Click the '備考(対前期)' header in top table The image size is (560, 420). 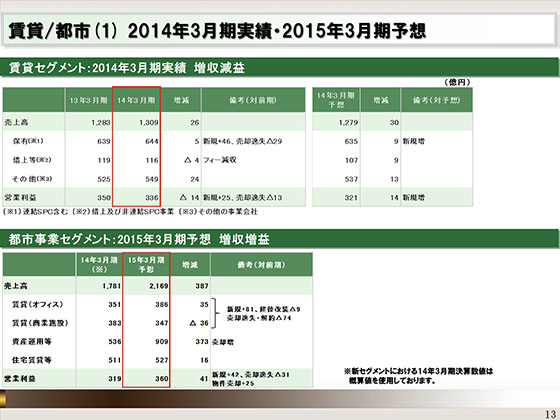coord(253,100)
